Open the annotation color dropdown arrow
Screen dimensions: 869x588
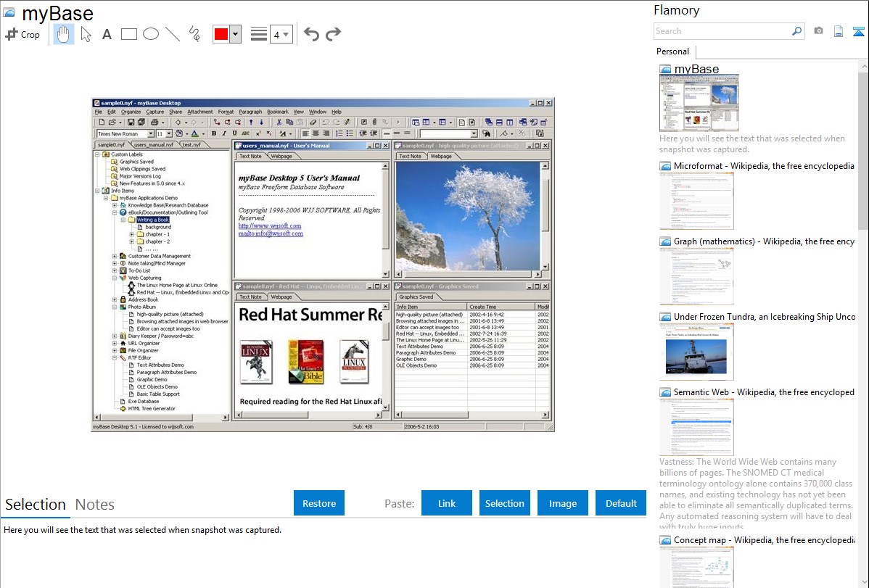(236, 34)
